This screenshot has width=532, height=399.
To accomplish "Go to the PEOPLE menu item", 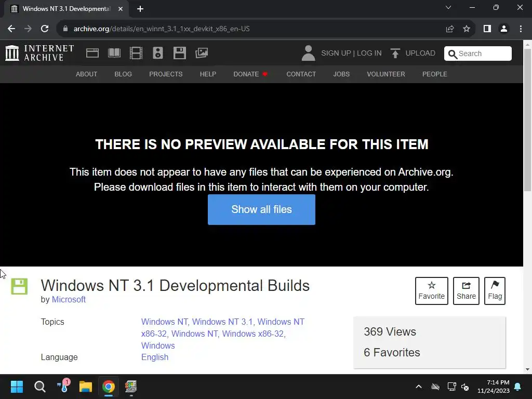I will pyautogui.click(x=435, y=74).
